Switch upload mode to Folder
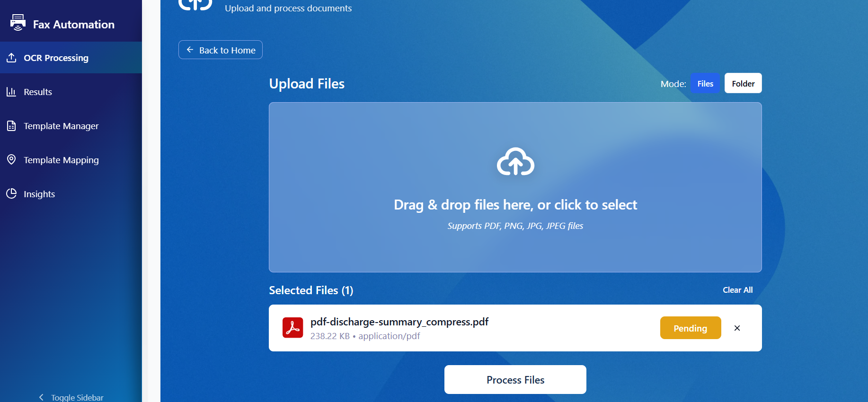This screenshot has height=402, width=868. tap(743, 83)
